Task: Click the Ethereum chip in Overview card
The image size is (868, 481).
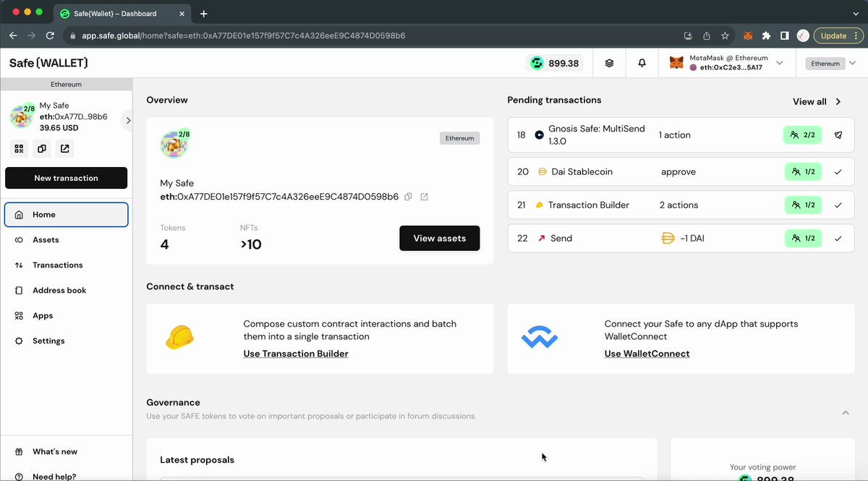Action: (459, 138)
